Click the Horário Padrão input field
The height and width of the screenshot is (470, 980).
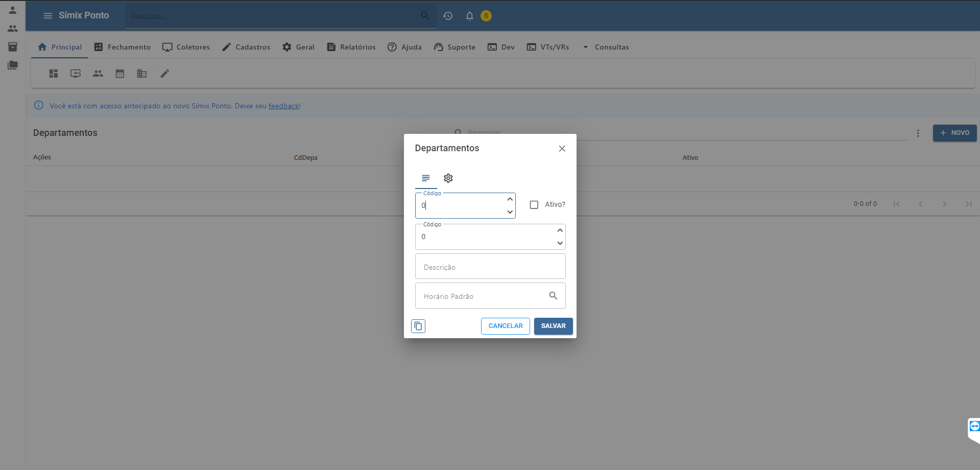pyautogui.click(x=490, y=296)
